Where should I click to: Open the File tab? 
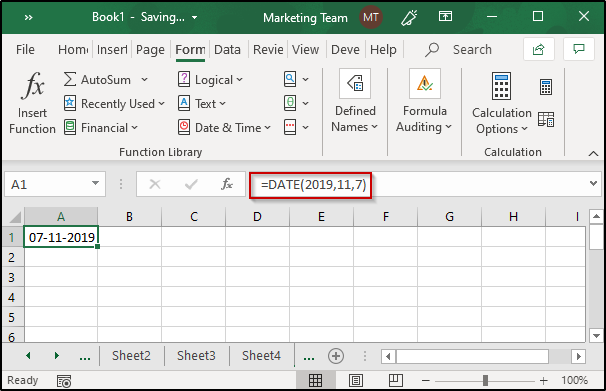[x=25, y=49]
